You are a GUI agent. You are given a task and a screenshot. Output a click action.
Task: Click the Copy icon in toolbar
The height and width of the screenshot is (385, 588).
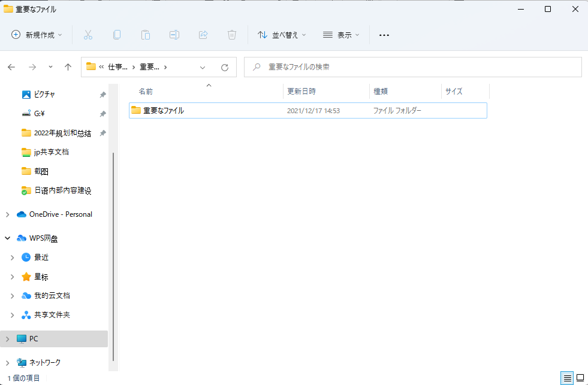117,35
